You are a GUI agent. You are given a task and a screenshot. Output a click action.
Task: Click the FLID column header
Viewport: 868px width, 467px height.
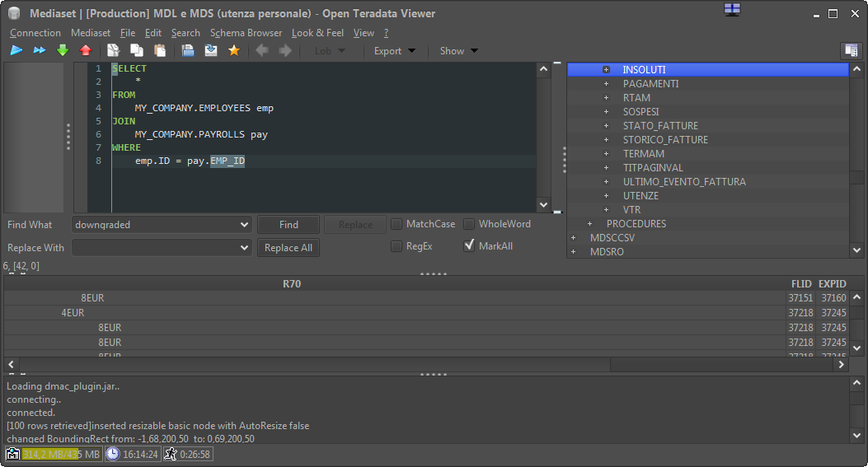click(801, 284)
